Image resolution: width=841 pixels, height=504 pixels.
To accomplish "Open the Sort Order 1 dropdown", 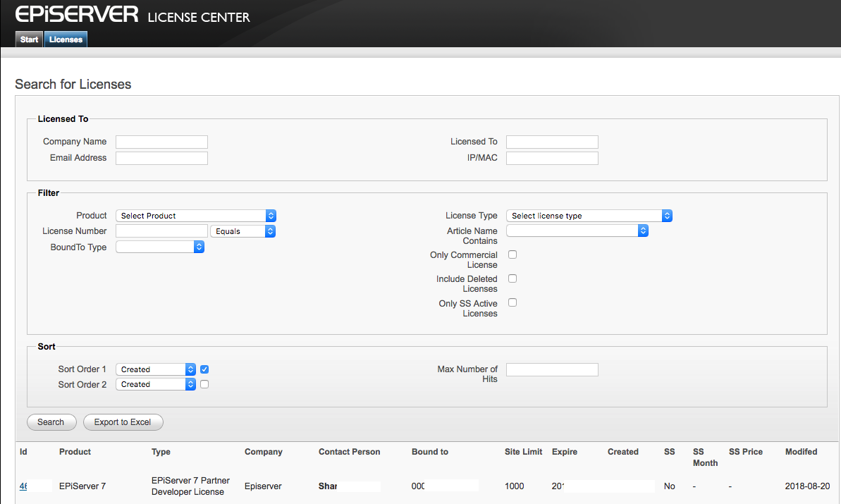I will click(156, 369).
